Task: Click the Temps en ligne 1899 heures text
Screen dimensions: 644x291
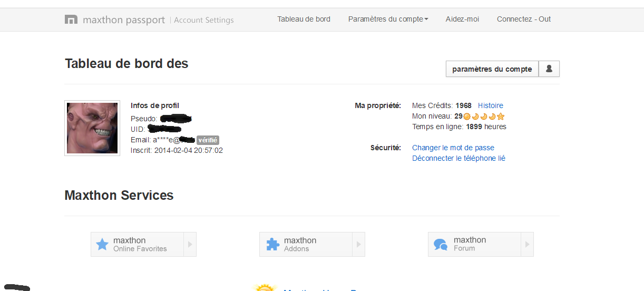Action: click(x=459, y=127)
